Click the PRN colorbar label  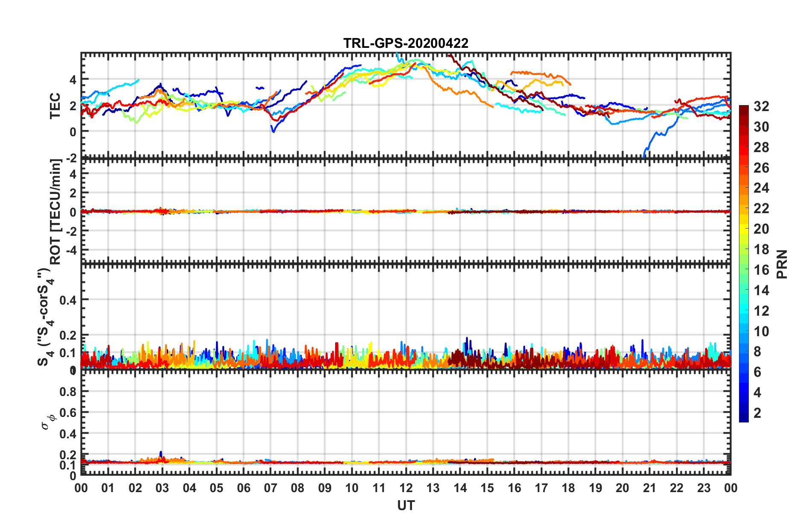click(x=782, y=264)
